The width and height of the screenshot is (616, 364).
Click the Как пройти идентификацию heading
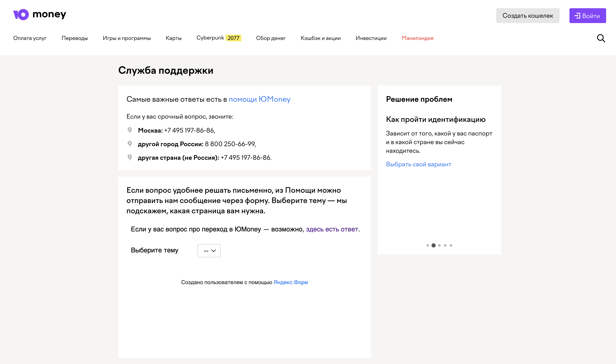(x=436, y=119)
